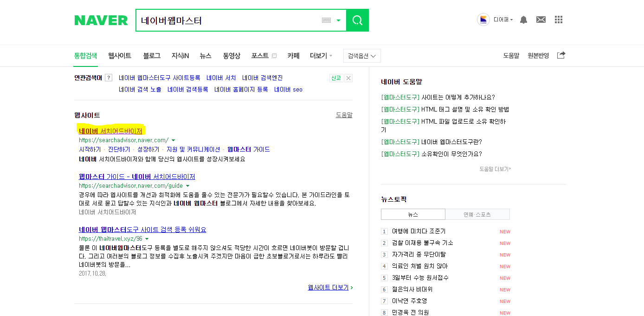Switch to the 지식iN tab
Viewport: 644px width, 316px height.
(180, 56)
